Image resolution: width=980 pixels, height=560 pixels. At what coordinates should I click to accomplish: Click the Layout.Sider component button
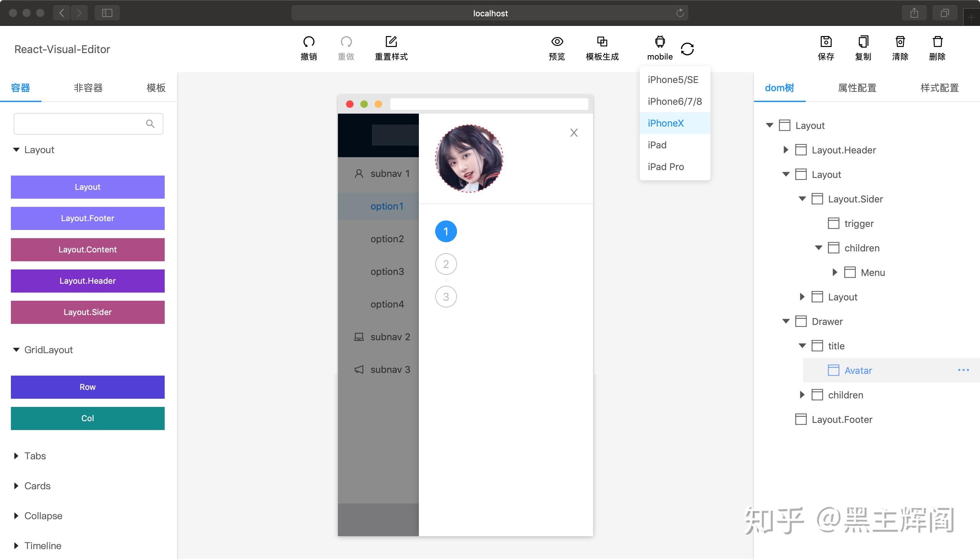(x=87, y=312)
